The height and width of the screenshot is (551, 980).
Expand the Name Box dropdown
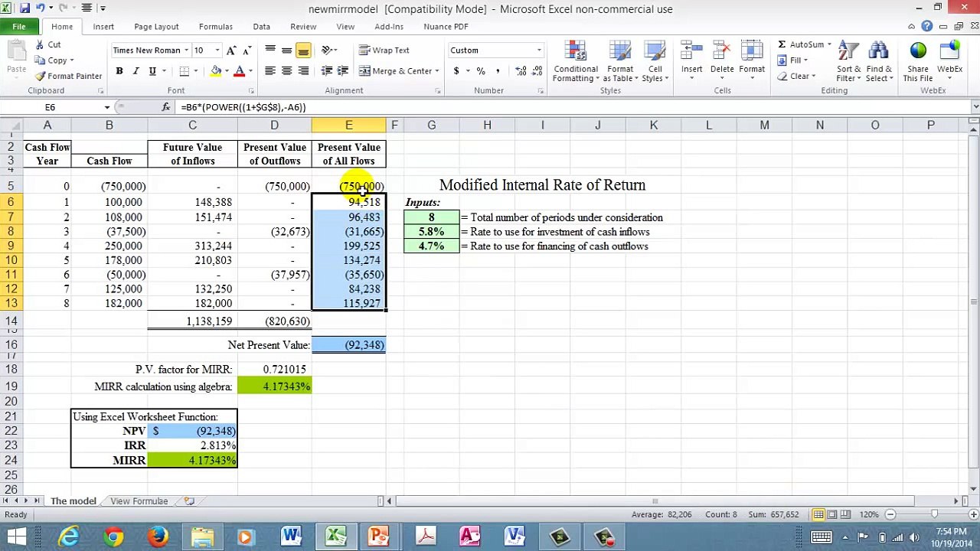[x=107, y=107]
